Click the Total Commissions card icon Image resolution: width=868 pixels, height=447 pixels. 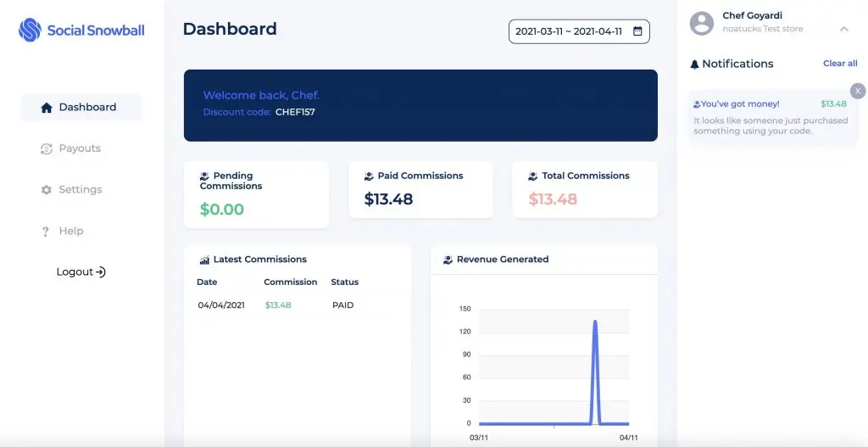(x=533, y=176)
